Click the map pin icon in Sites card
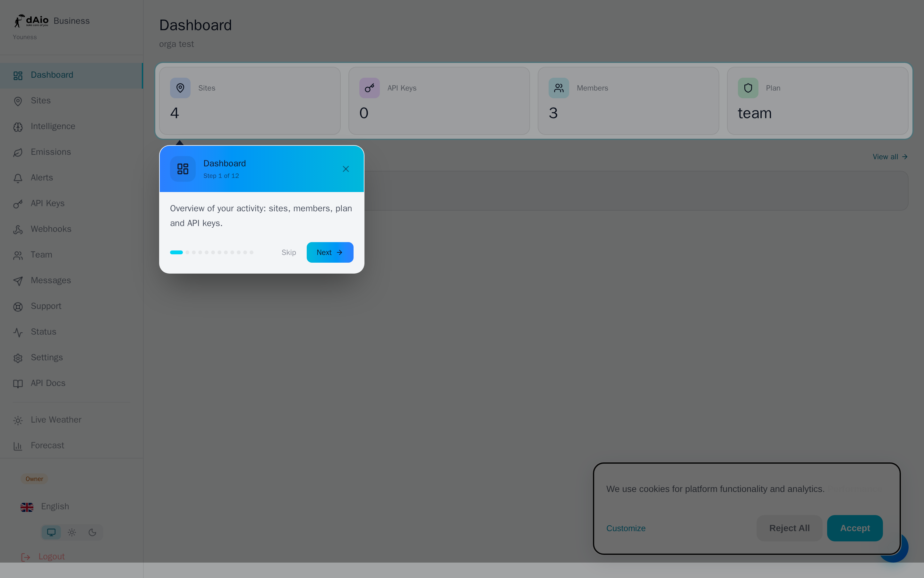The height and width of the screenshot is (578, 924). pos(180,88)
